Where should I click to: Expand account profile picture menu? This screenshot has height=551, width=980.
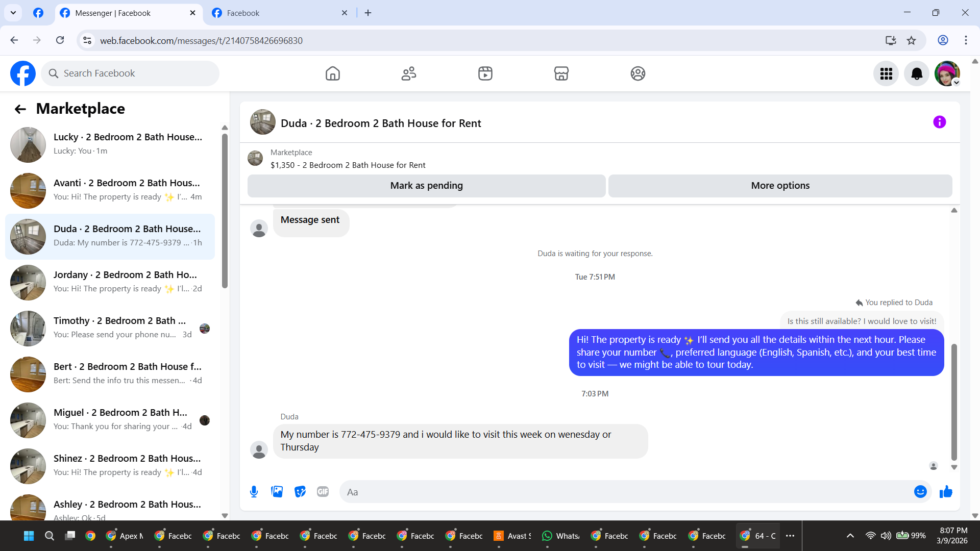click(947, 74)
